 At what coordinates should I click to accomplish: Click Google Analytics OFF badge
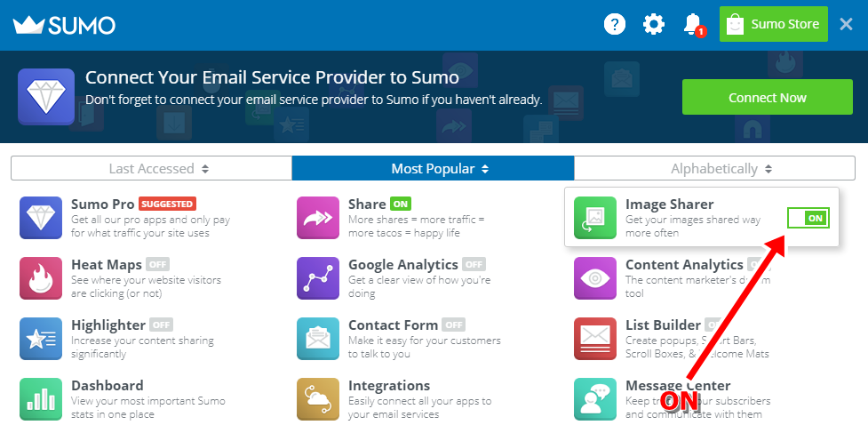(474, 264)
